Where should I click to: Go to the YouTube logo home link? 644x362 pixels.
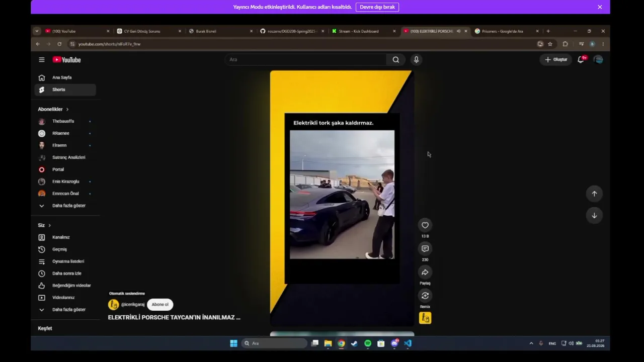pos(66,60)
